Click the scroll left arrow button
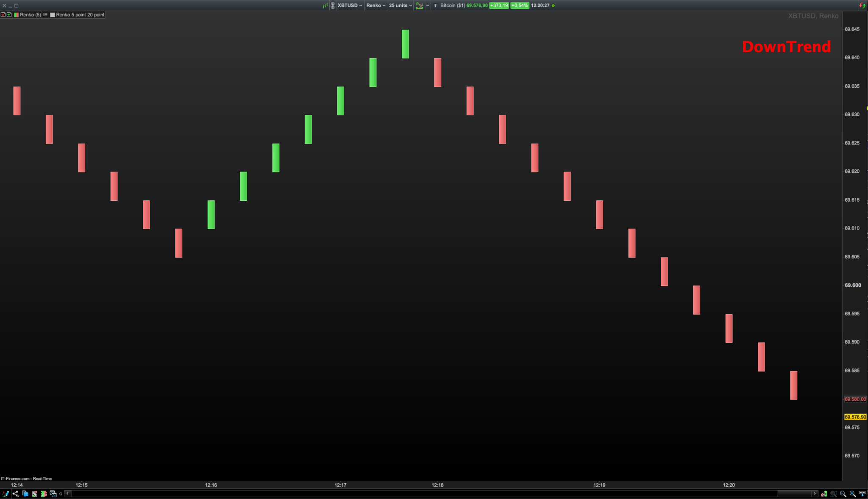Image resolution: width=868 pixels, height=499 pixels. click(67, 493)
